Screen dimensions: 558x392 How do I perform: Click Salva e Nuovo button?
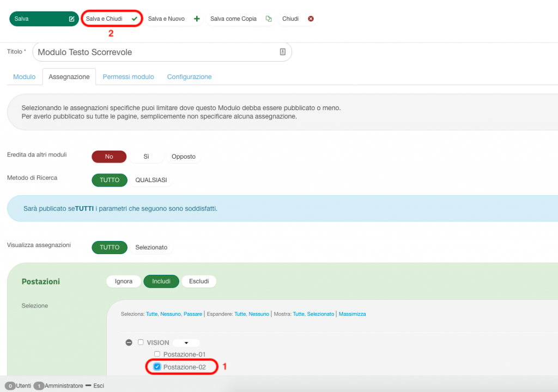coord(174,19)
